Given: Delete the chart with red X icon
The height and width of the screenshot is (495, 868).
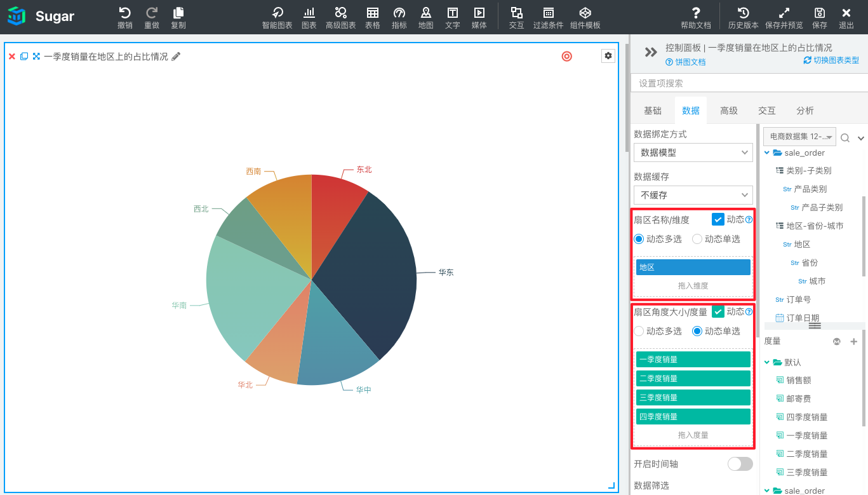Looking at the screenshot, I should [x=11, y=57].
